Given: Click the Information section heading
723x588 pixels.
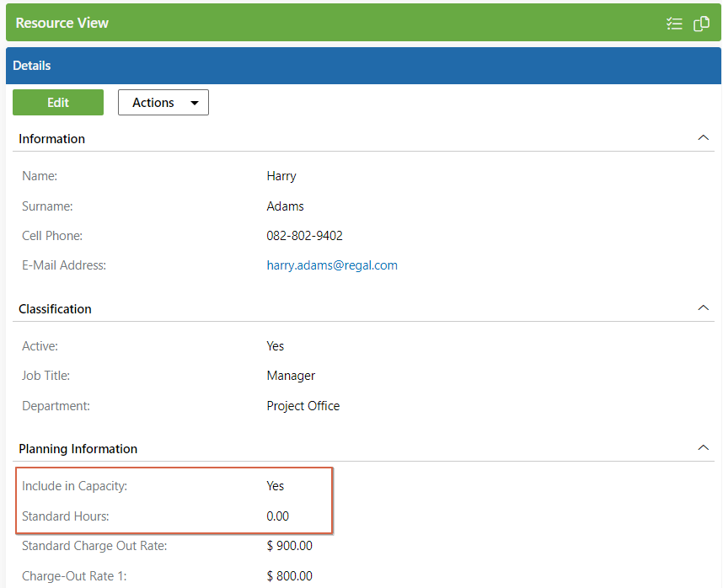Looking at the screenshot, I should (51, 139).
